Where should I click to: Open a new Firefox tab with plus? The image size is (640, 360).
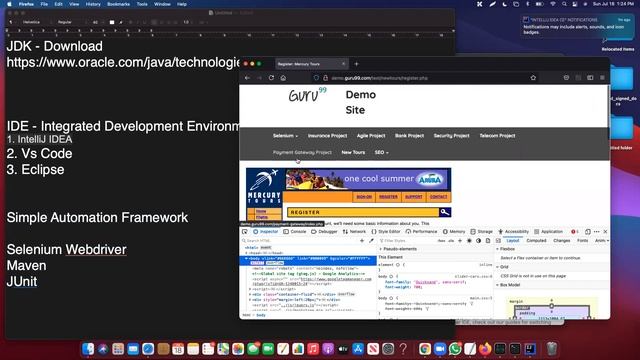[356, 64]
